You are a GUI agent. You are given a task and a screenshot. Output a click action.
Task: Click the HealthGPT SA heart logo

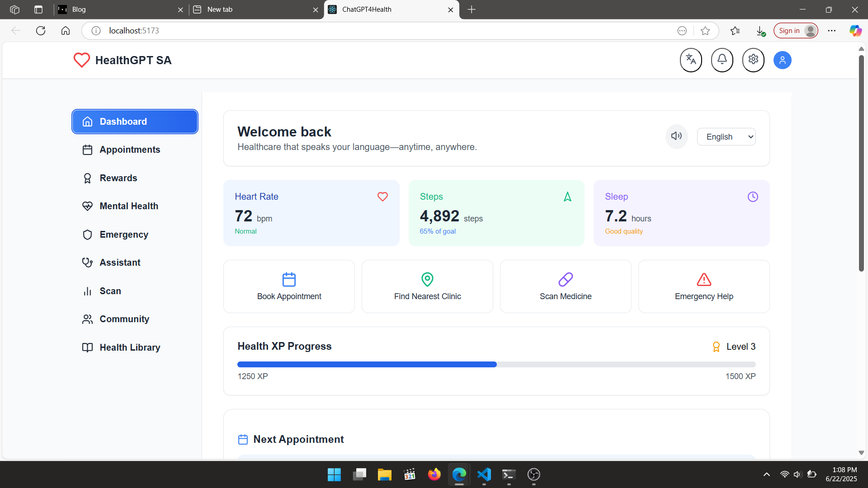pyautogui.click(x=82, y=60)
